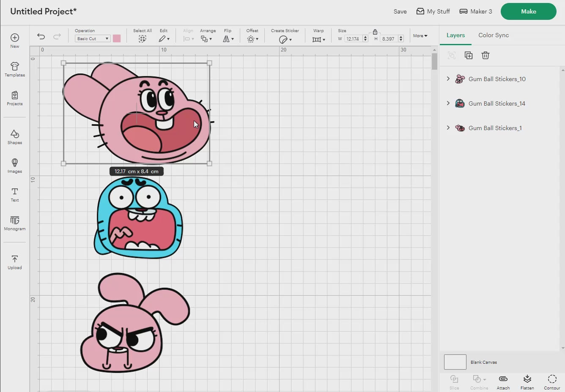Open the Monogram tool
Image resolution: width=565 pixels, height=392 pixels.
pos(15,223)
